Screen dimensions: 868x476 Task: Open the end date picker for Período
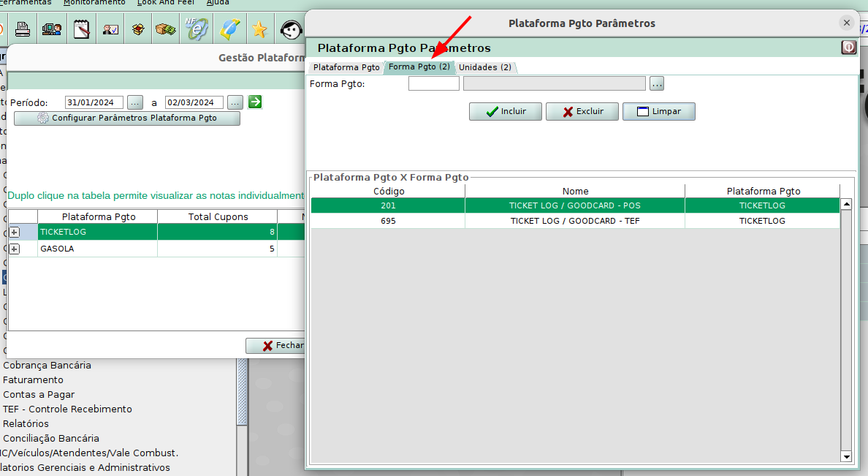click(x=235, y=102)
